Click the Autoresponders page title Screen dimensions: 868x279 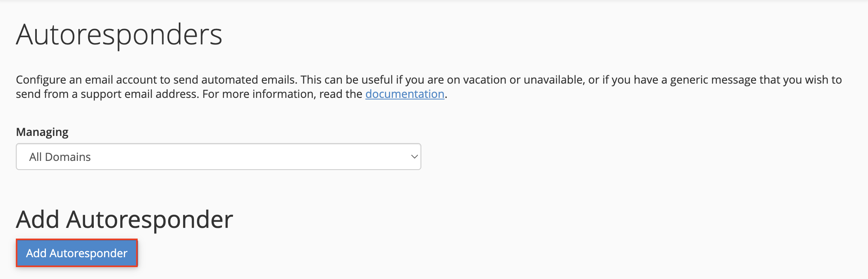point(119,35)
